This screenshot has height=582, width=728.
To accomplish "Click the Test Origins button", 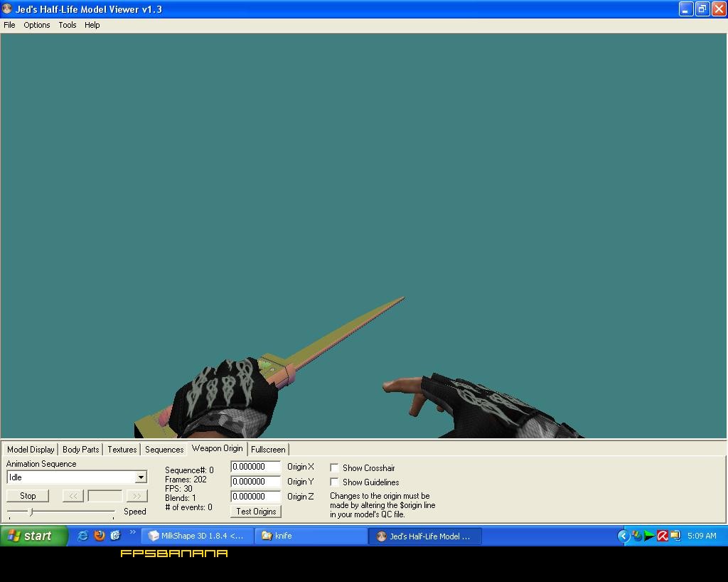I will coord(256,512).
